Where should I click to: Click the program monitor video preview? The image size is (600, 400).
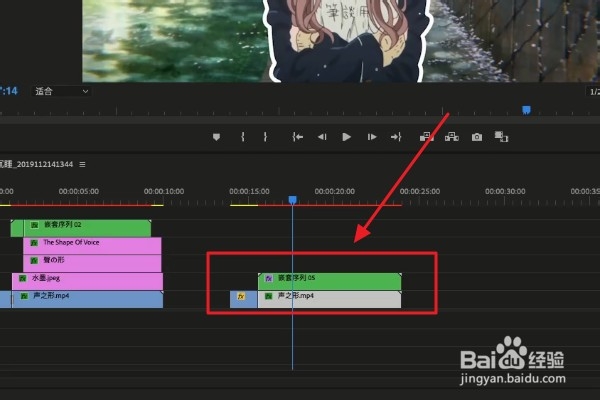pyautogui.click(x=341, y=41)
